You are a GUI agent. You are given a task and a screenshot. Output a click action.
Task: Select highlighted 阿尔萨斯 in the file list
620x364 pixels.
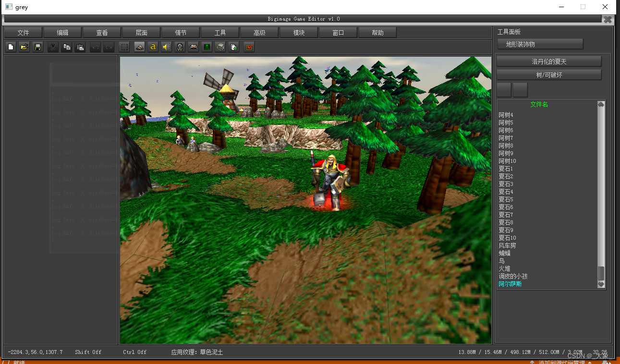(511, 284)
